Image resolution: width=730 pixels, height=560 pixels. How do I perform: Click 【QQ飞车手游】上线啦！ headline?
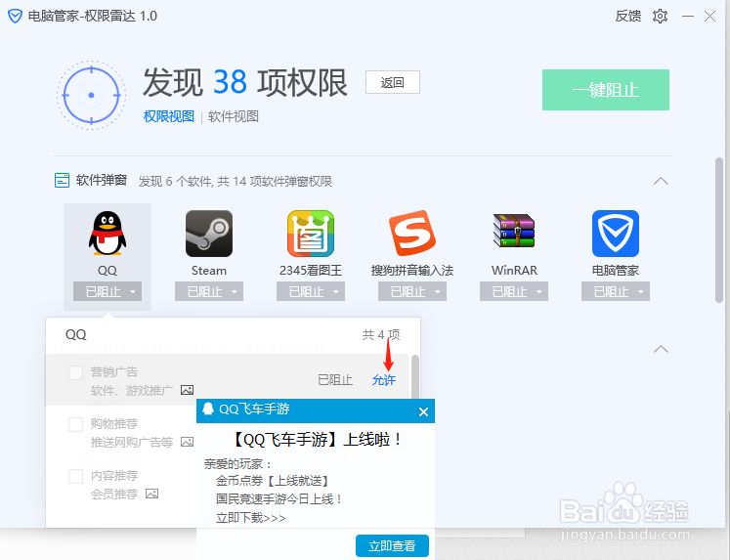point(316,440)
